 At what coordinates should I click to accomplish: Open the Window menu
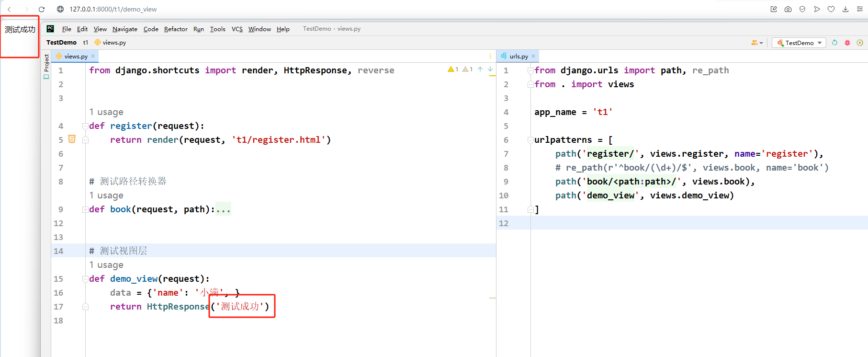pos(259,29)
